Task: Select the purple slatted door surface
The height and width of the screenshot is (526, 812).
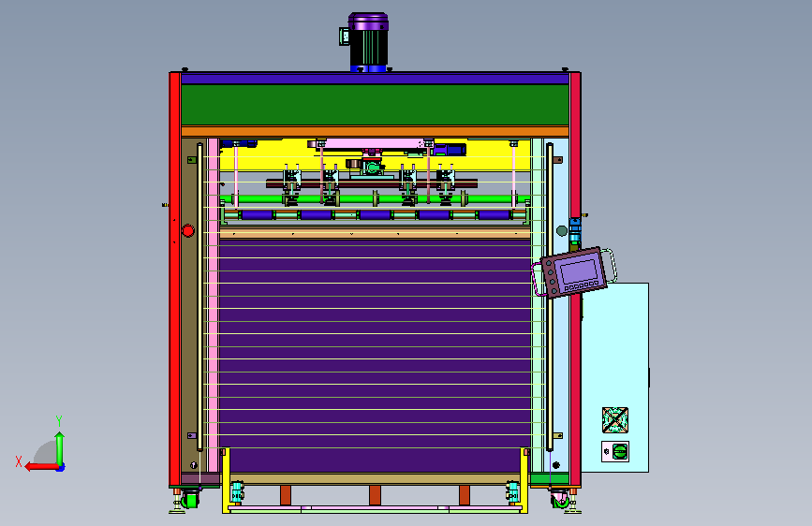Action: (x=375, y=355)
